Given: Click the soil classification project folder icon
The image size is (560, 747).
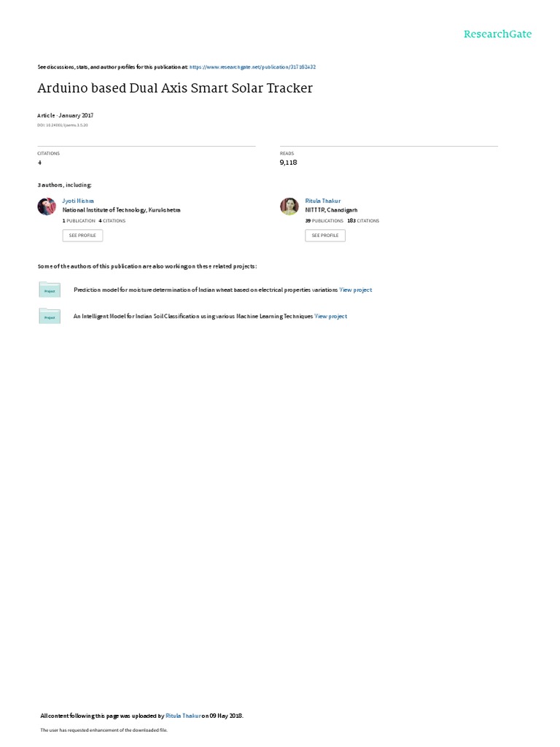Looking at the screenshot, I should [50, 317].
